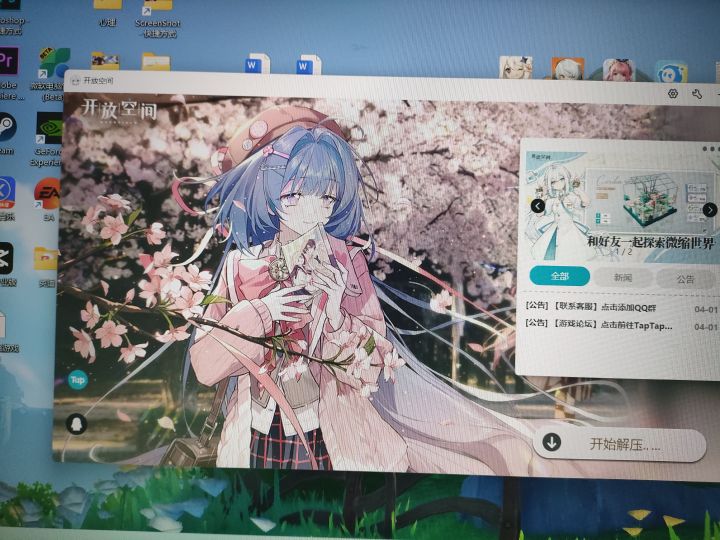Click the banner pagination dots

tap(710, 149)
